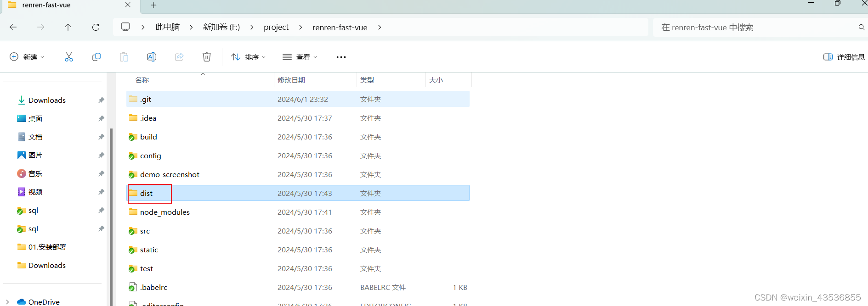The image size is (868, 306).
Task: Select the .idea folder
Action: pyautogui.click(x=298, y=118)
